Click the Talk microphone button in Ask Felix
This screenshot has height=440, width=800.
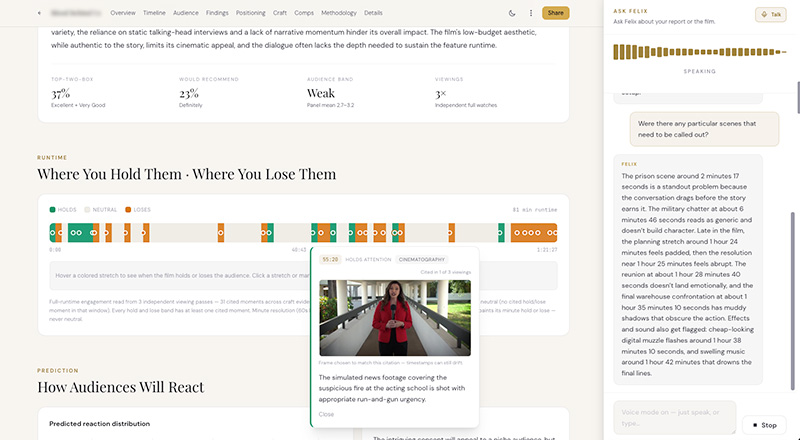tap(770, 14)
